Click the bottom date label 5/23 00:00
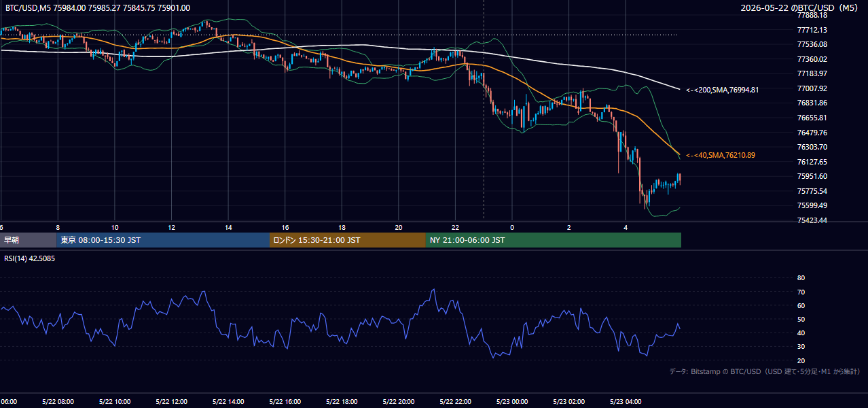Image resolution: width=868 pixels, height=408 pixels. (x=511, y=401)
